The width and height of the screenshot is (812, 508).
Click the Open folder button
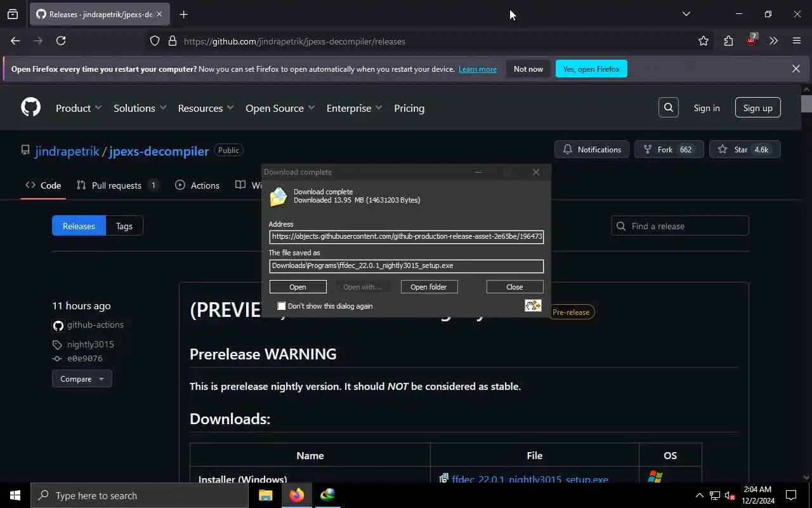429,287
